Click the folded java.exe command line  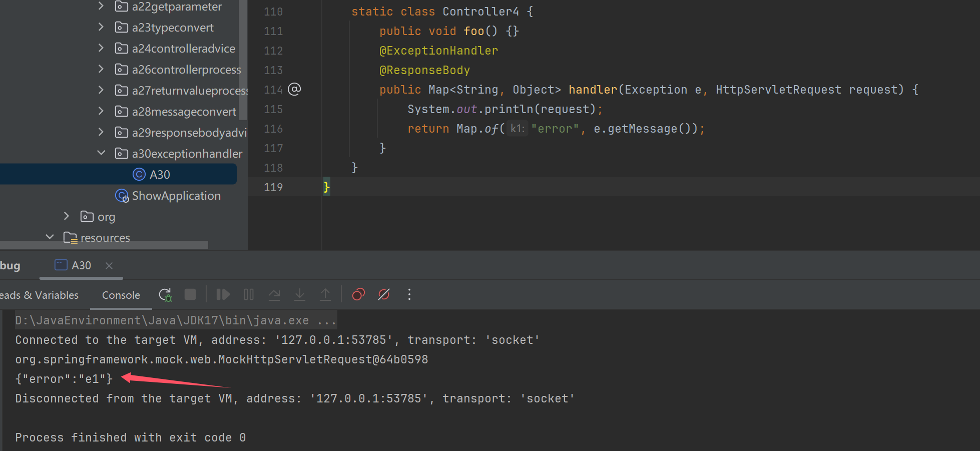point(176,320)
